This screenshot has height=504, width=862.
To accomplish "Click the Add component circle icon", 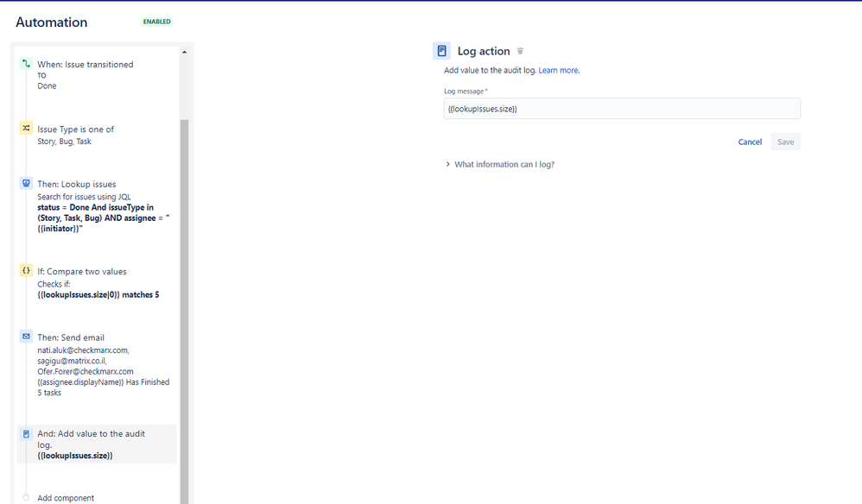I will [26, 497].
